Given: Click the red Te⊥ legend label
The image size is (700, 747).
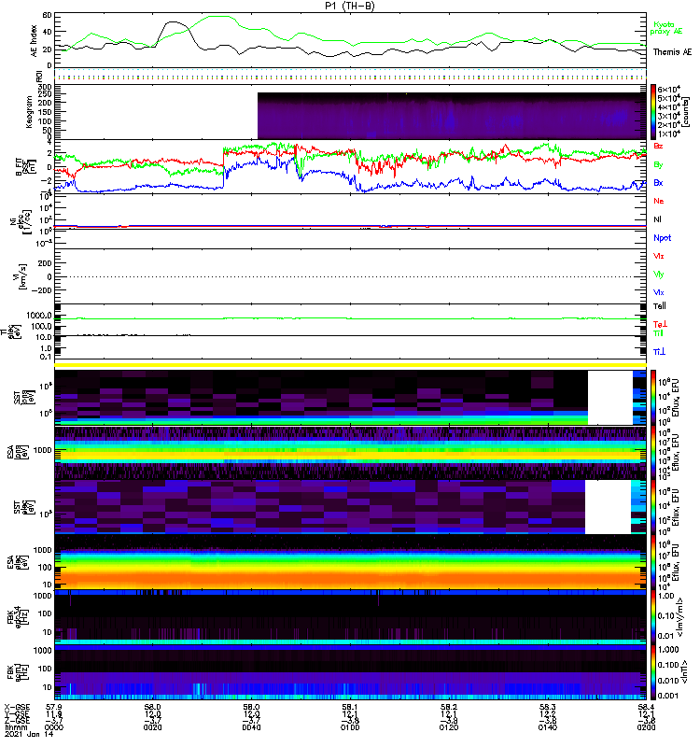Looking at the screenshot, I should (x=660, y=324).
